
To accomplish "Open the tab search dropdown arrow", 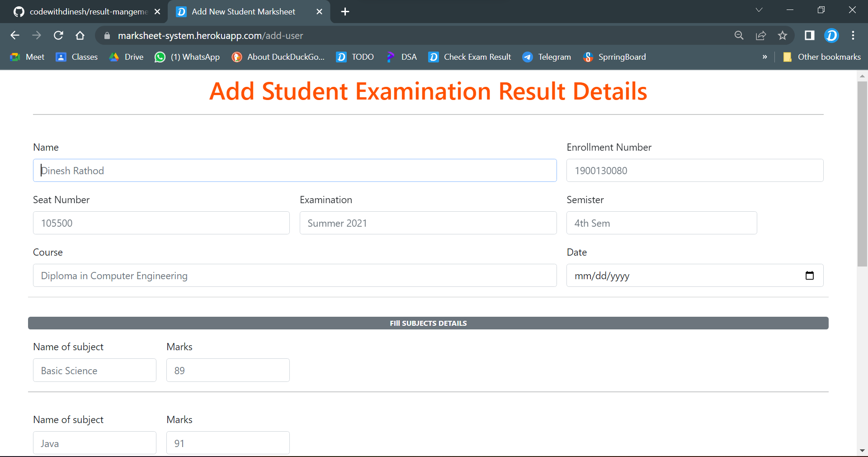I will tap(759, 10).
